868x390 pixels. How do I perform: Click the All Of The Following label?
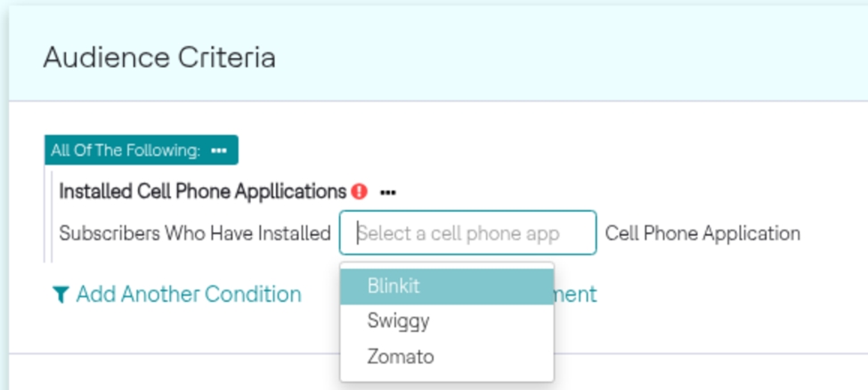[126, 150]
